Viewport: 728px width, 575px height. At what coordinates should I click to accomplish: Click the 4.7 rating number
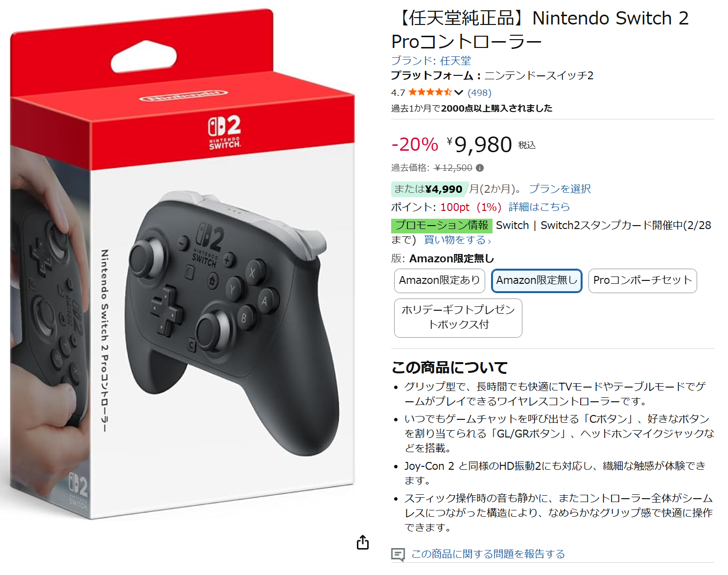[398, 92]
